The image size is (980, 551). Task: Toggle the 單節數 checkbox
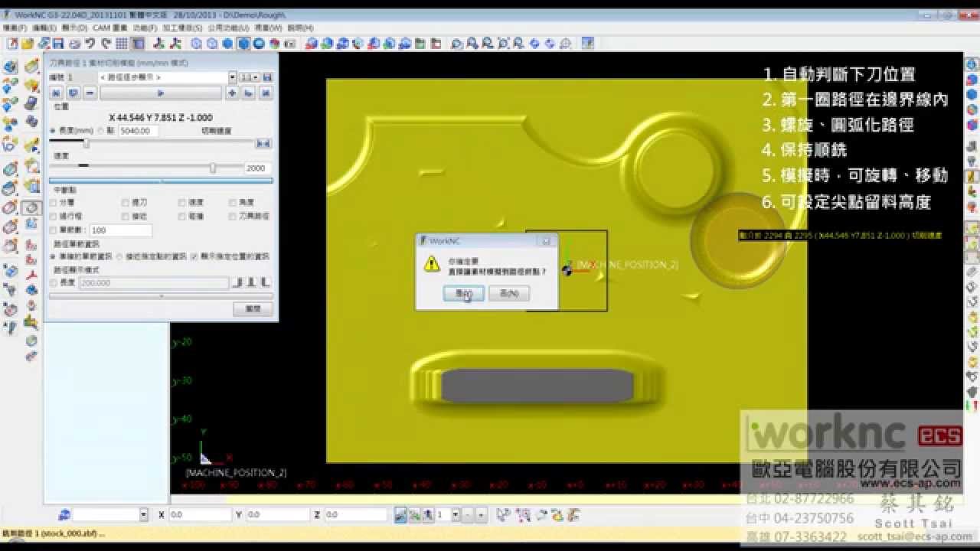tap(53, 230)
